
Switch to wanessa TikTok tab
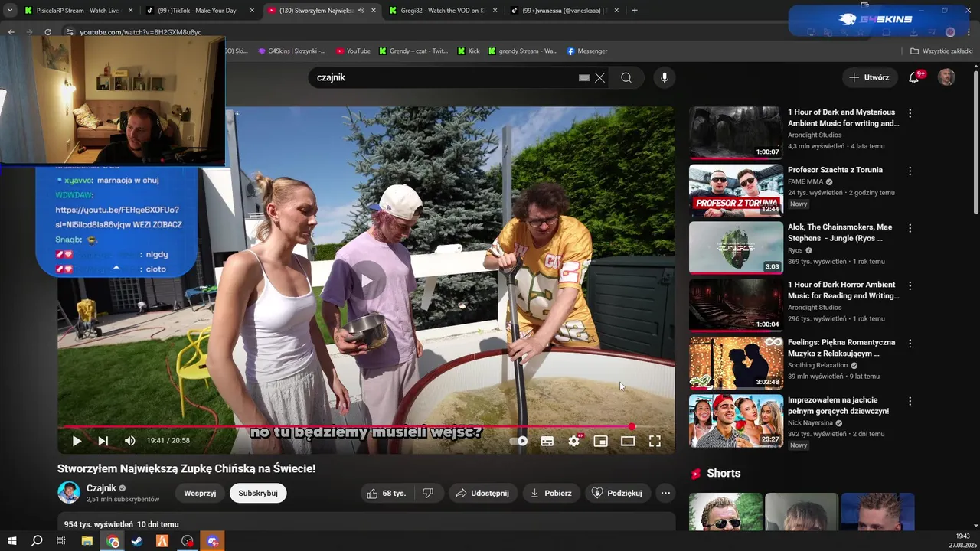[563, 11]
